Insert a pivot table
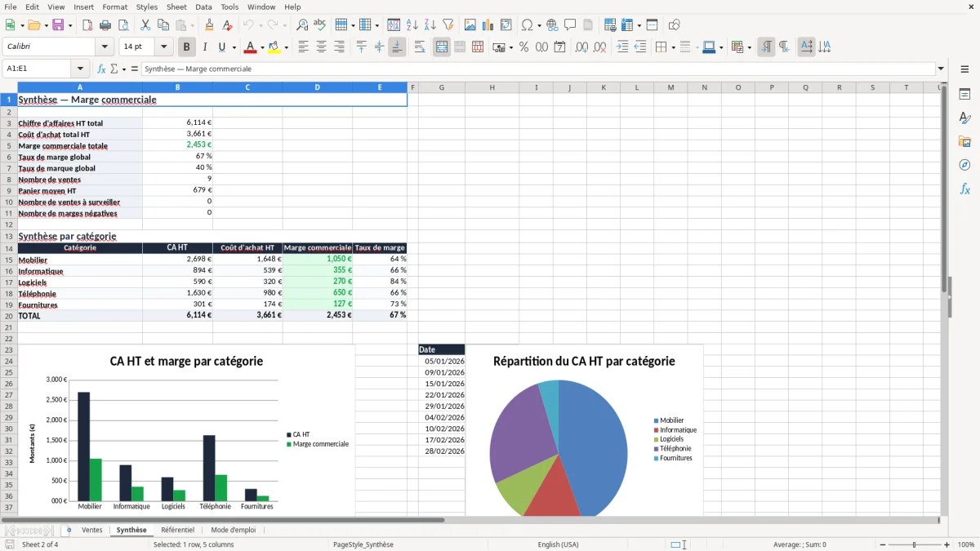The width and height of the screenshot is (980, 551). pyautogui.click(x=506, y=25)
